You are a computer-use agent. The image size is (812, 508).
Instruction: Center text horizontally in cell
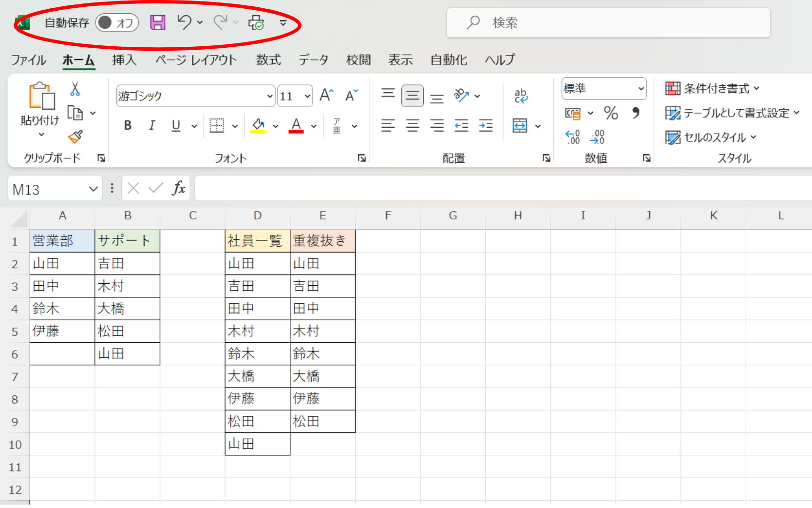click(413, 126)
